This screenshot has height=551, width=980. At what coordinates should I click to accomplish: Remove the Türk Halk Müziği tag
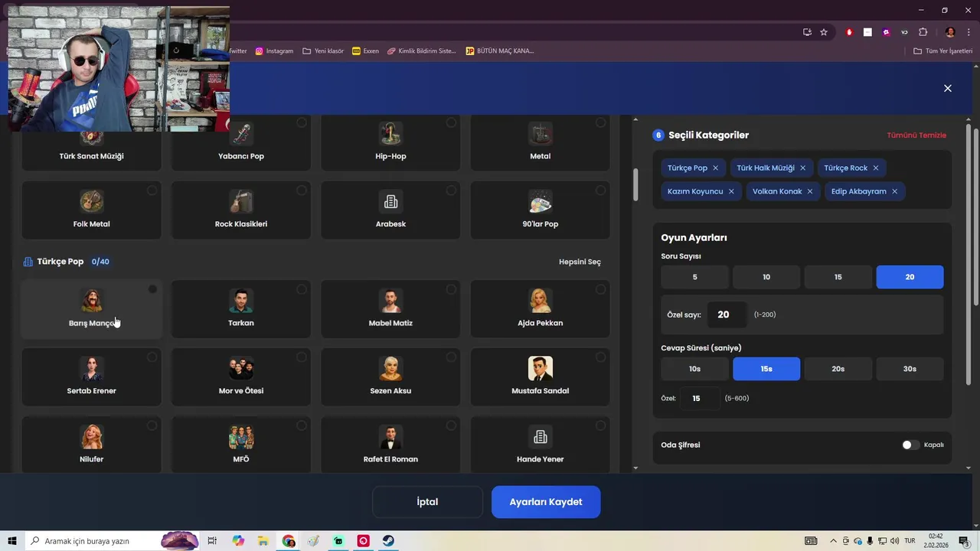802,168
